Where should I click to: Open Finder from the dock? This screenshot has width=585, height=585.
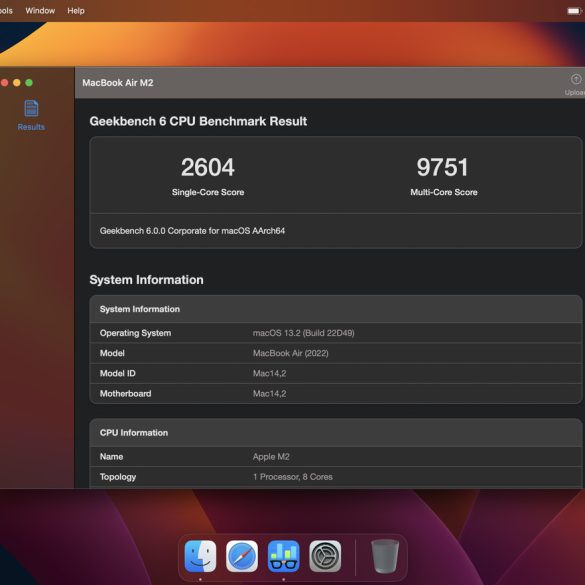pos(200,556)
